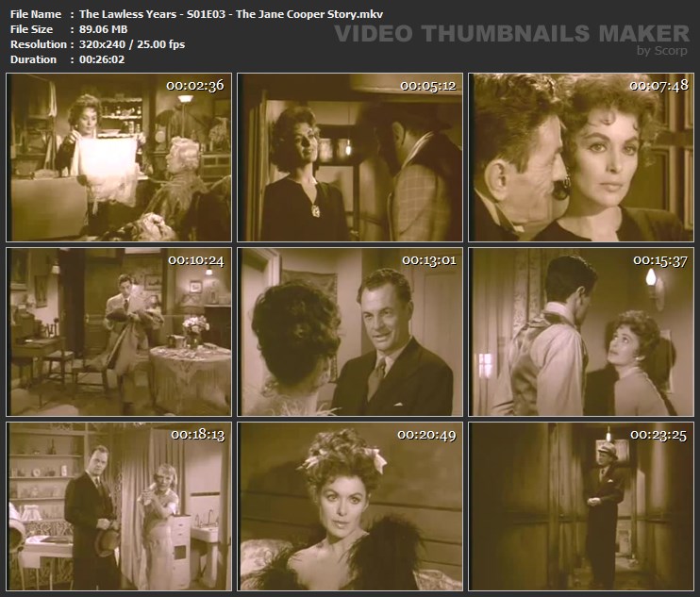Open the thumbnail stamped 00:02:36
Image resolution: width=700 pixels, height=597 pixels.
[119, 158]
